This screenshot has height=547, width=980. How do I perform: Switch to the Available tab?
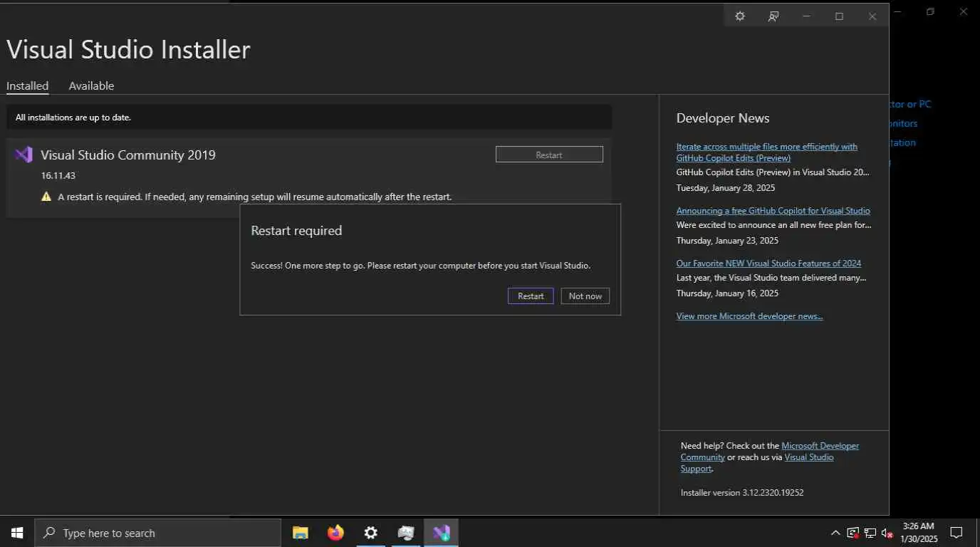click(91, 85)
